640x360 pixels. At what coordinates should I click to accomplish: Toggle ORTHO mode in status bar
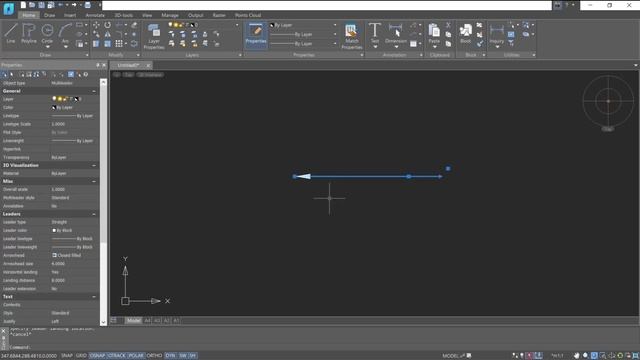coord(154,356)
